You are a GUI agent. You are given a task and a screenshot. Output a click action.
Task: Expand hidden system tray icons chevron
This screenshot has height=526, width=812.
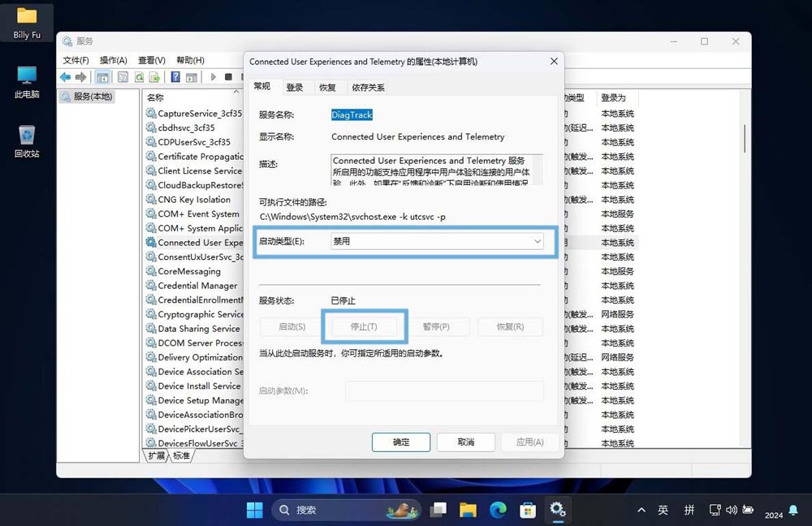tap(641, 510)
